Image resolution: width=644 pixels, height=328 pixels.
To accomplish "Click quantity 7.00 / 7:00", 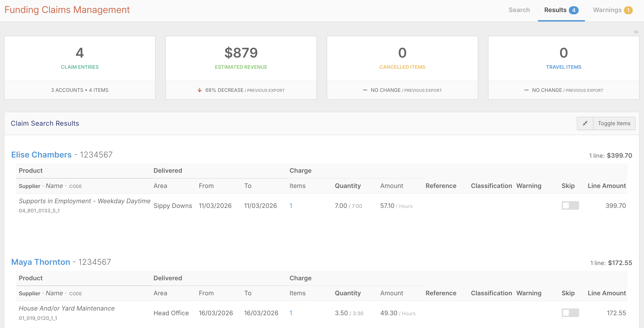I will pos(348,206).
